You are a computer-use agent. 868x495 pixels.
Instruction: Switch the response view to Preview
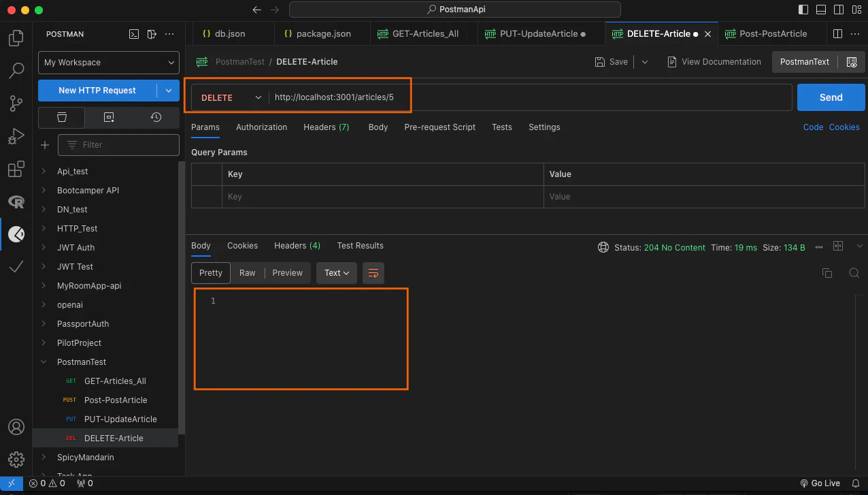click(x=287, y=273)
